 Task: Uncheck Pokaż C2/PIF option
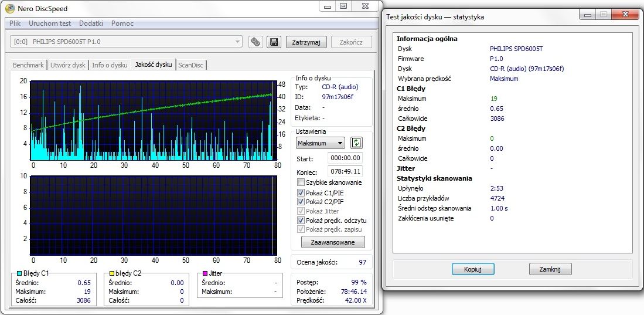tap(301, 202)
